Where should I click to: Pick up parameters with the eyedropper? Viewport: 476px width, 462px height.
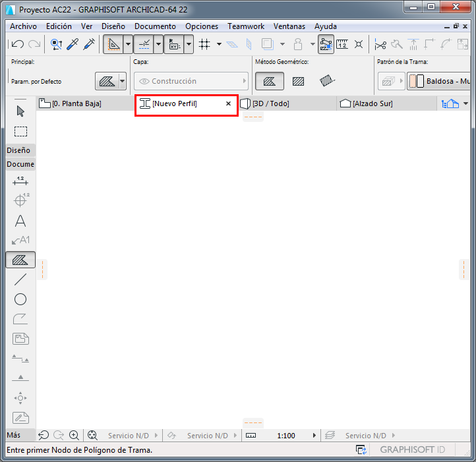[x=73, y=44]
